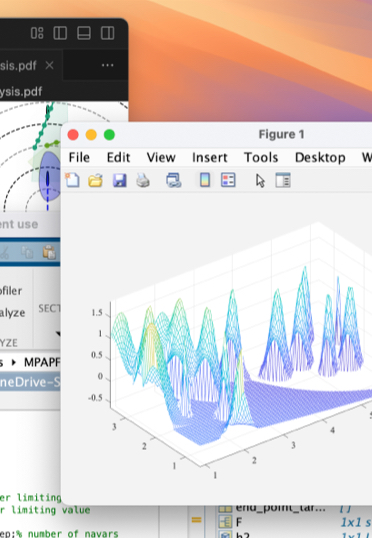The width and height of the screenshot is (372, 538).
Task: Close the sis.pdf tab
Action: [49, 65]
